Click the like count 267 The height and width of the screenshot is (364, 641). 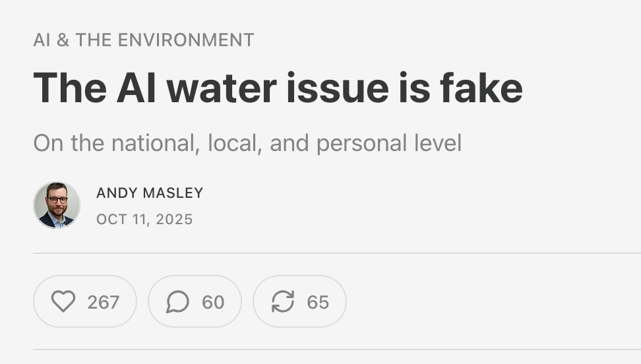103,302
